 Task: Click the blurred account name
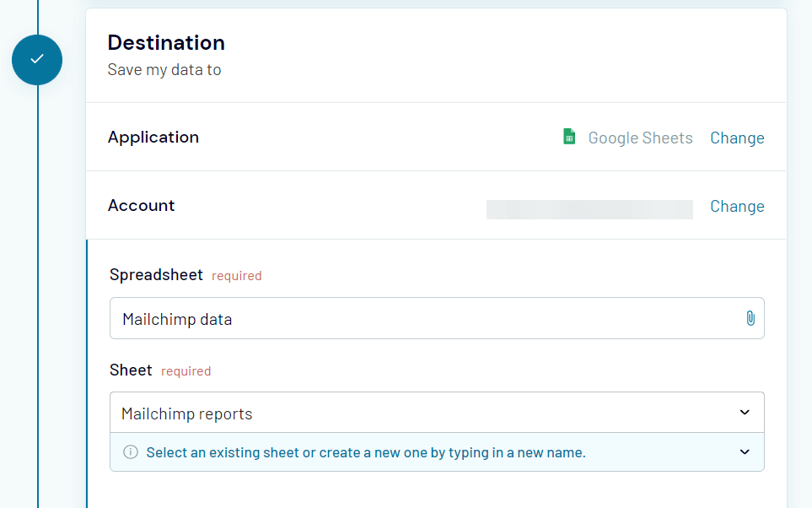pyautogui.click(x=589, y=209)
